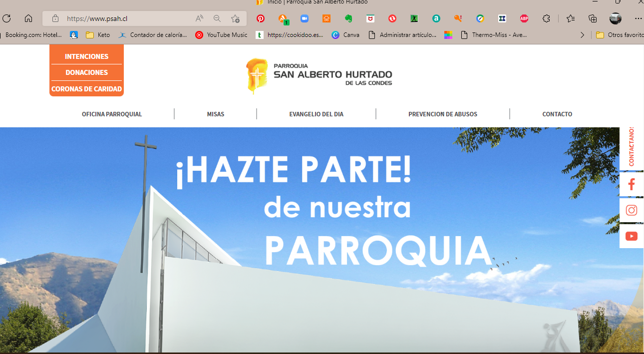Screen dimensions: 644x354
Task: Click the Zoom extension icon
Action: 305,18
